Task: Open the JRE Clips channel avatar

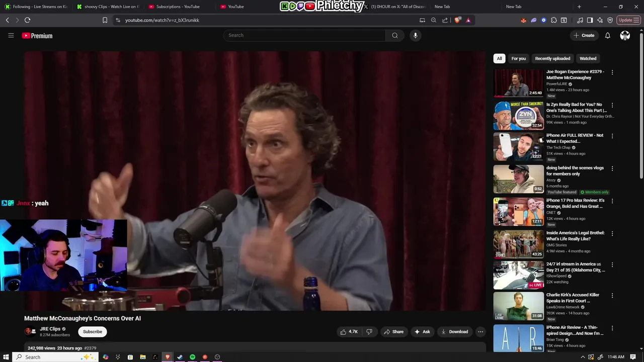Action: click(x=30, y=331)
